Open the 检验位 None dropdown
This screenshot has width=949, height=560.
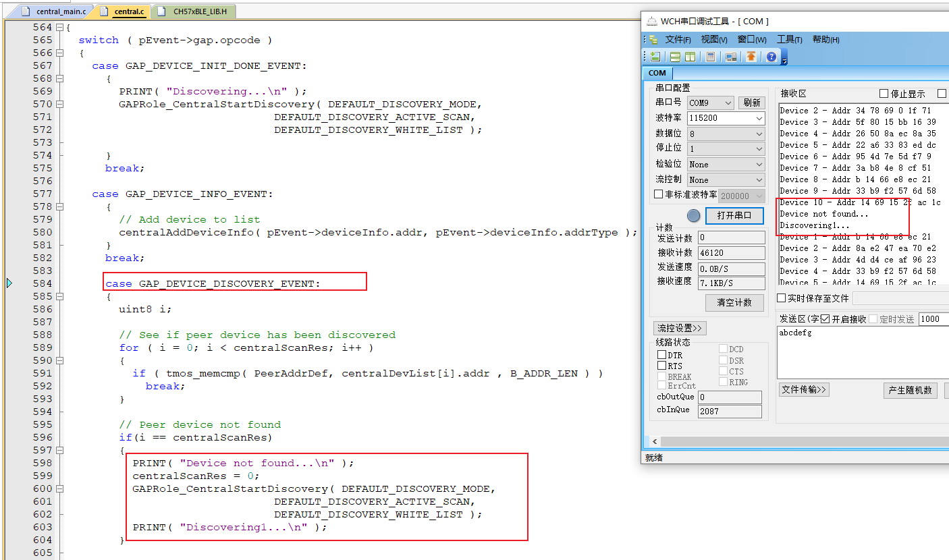[726, 164]
